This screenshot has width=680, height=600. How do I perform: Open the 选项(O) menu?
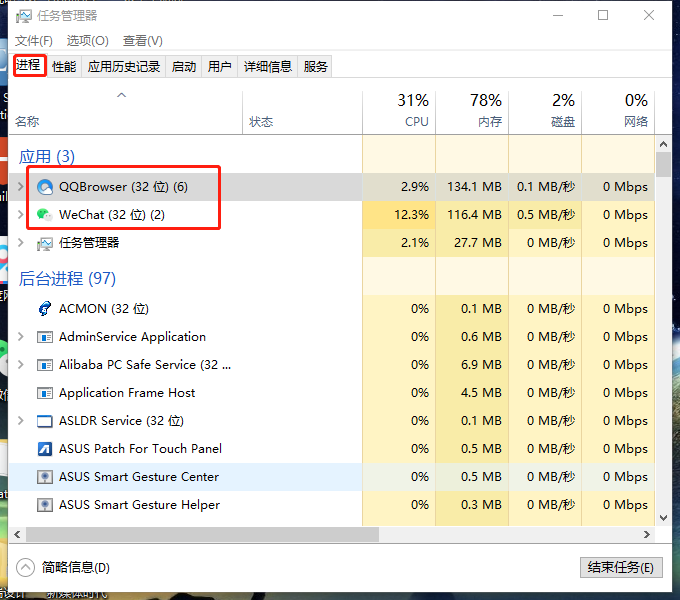pos(88,41)
